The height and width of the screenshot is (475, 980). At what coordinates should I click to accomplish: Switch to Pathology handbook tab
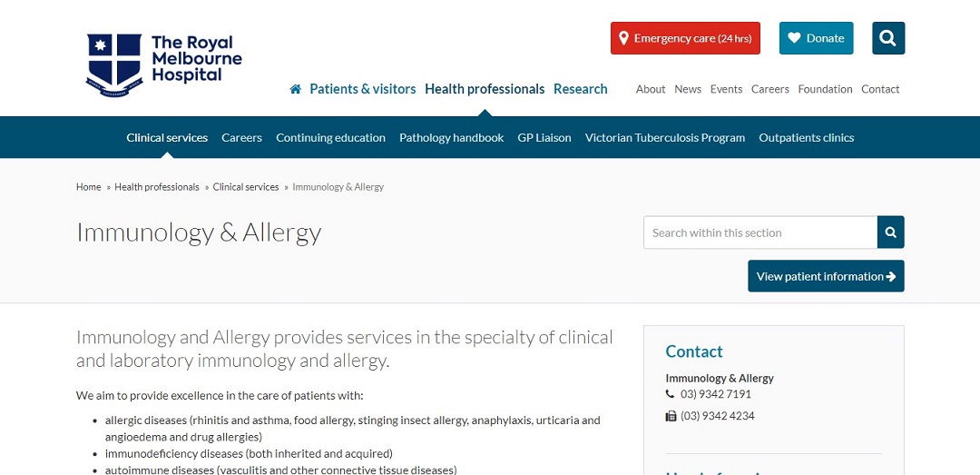(x=451, y=138)
